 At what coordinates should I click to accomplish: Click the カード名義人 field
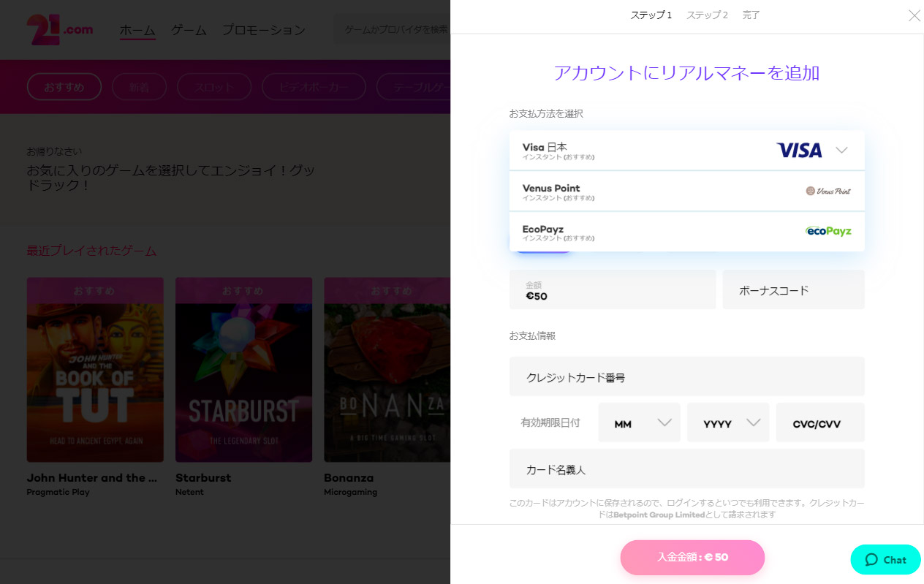[x=686, y=469]
